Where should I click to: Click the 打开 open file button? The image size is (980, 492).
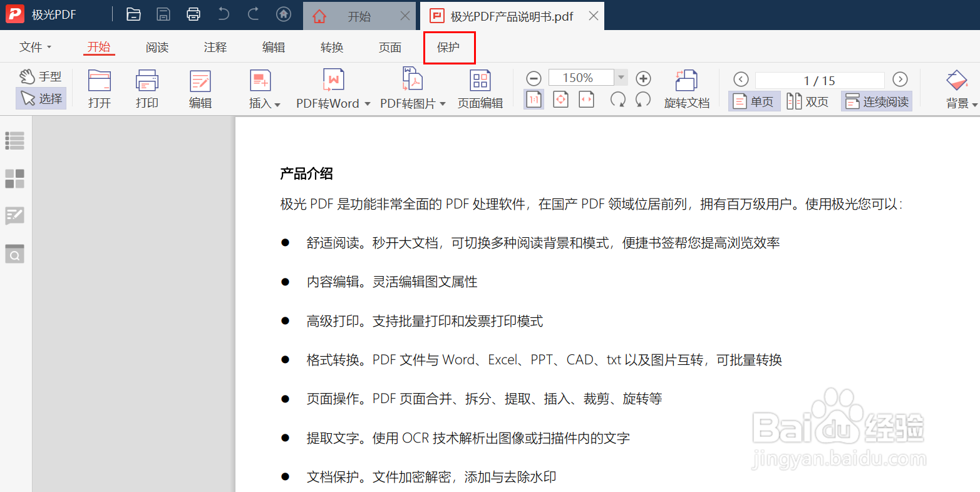(100, 89)
